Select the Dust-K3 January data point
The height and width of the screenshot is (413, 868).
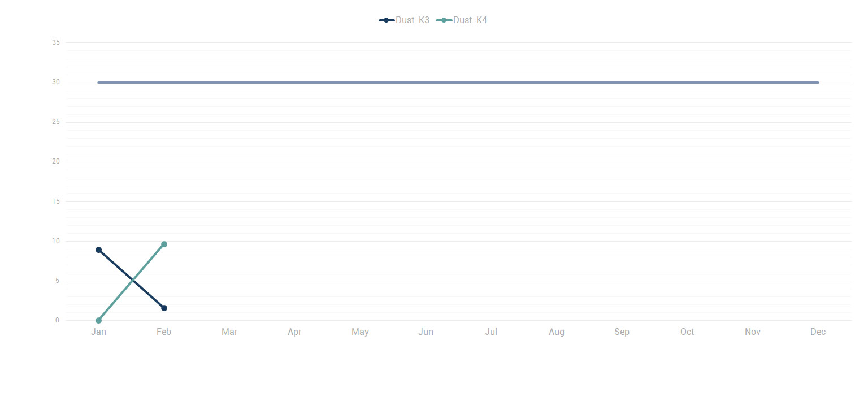pos(99,250)
